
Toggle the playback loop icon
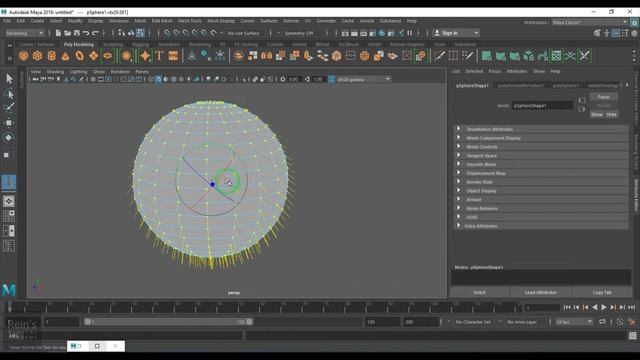pyautogui.click(x=602, y=322)
